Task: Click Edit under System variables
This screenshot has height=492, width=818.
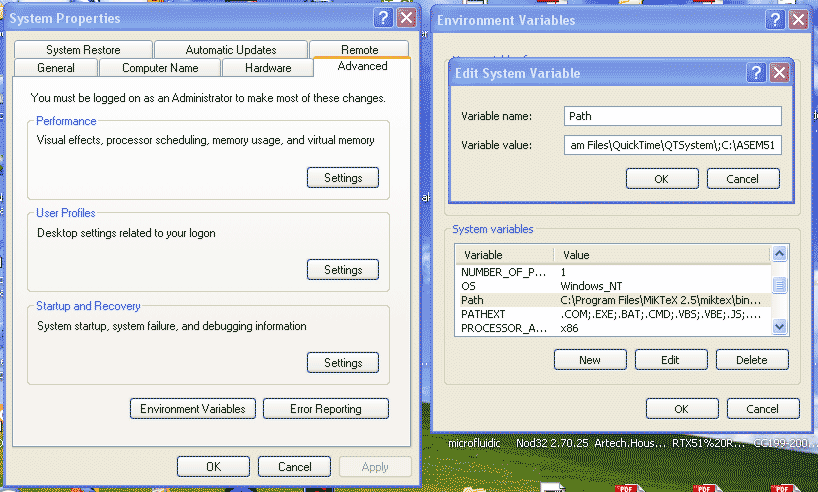Action: click(671, 360)
